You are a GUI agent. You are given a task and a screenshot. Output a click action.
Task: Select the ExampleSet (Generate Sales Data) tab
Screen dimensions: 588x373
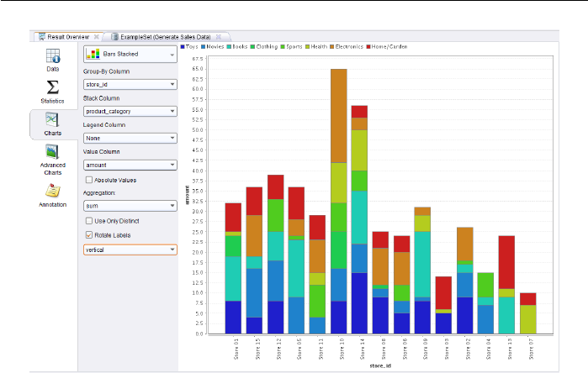(x=167, y=37)
